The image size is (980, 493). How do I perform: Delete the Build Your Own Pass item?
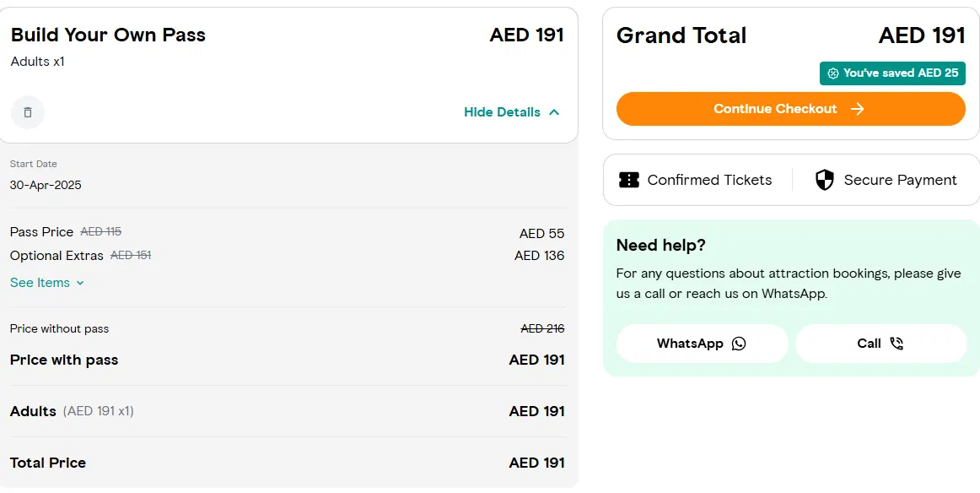click(28, 112)
